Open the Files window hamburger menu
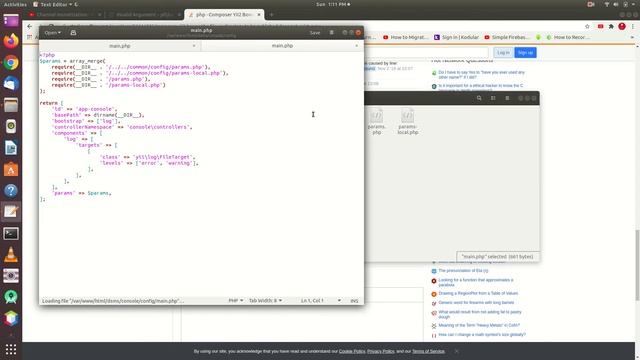Viewport: 640px width, 360px height. click(x=507, y=98)
